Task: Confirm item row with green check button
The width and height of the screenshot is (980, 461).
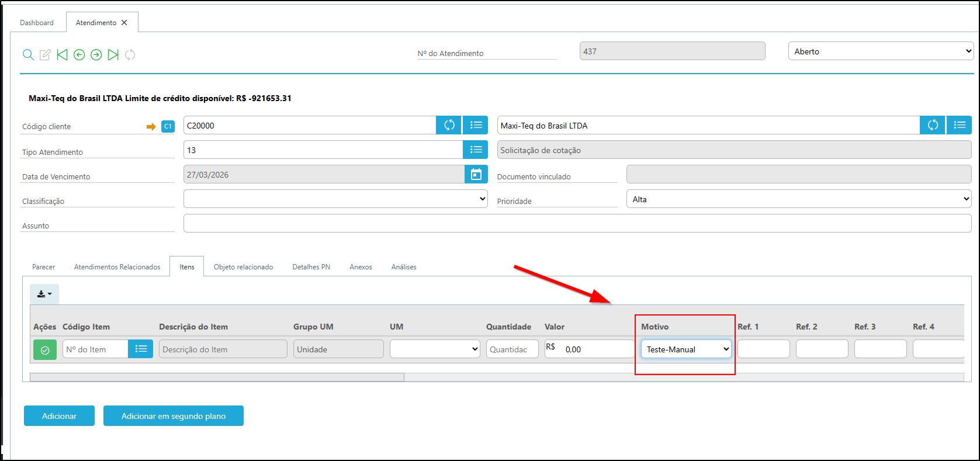Action: 45,349
